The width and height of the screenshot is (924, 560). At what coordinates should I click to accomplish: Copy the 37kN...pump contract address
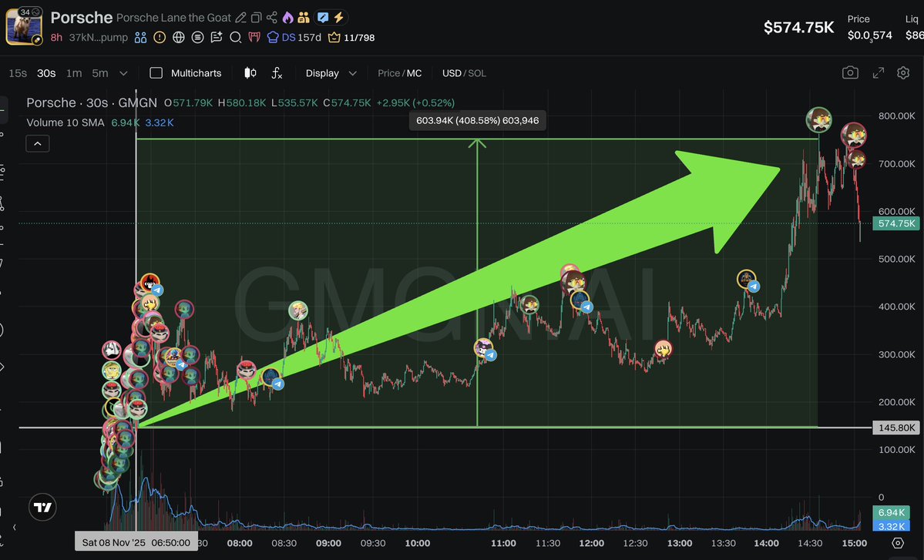99,38
